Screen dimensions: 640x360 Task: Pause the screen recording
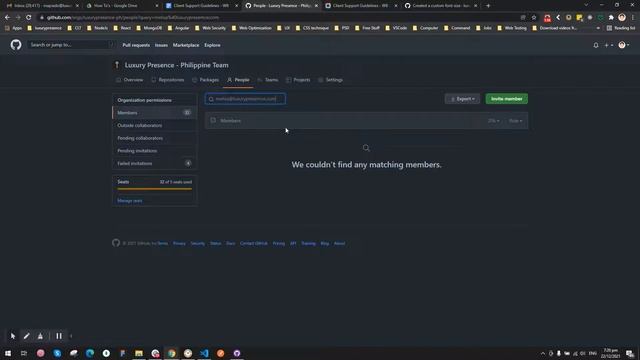click(x=59, y=336)
